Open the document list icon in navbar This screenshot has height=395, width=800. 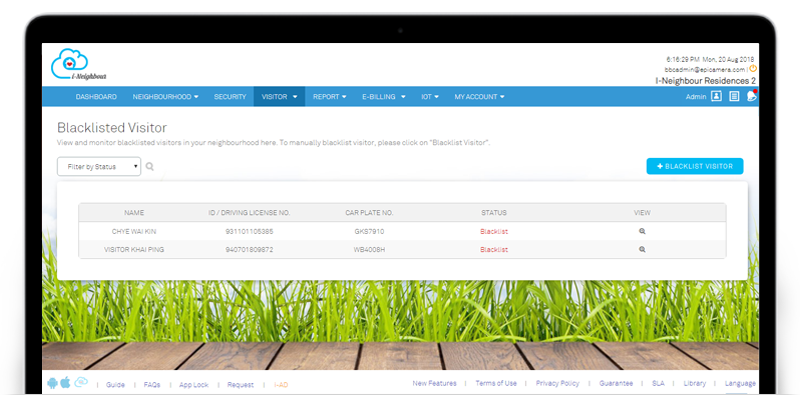coord(734,96)
